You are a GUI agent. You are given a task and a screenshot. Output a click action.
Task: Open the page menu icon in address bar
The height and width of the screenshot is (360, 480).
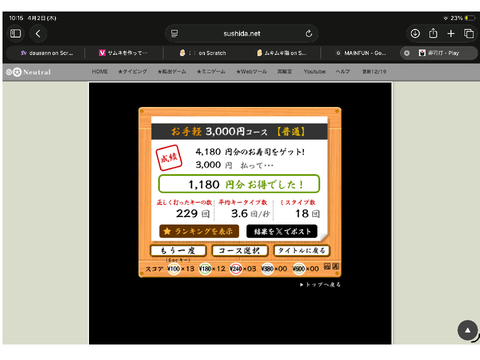pos(174,34)
